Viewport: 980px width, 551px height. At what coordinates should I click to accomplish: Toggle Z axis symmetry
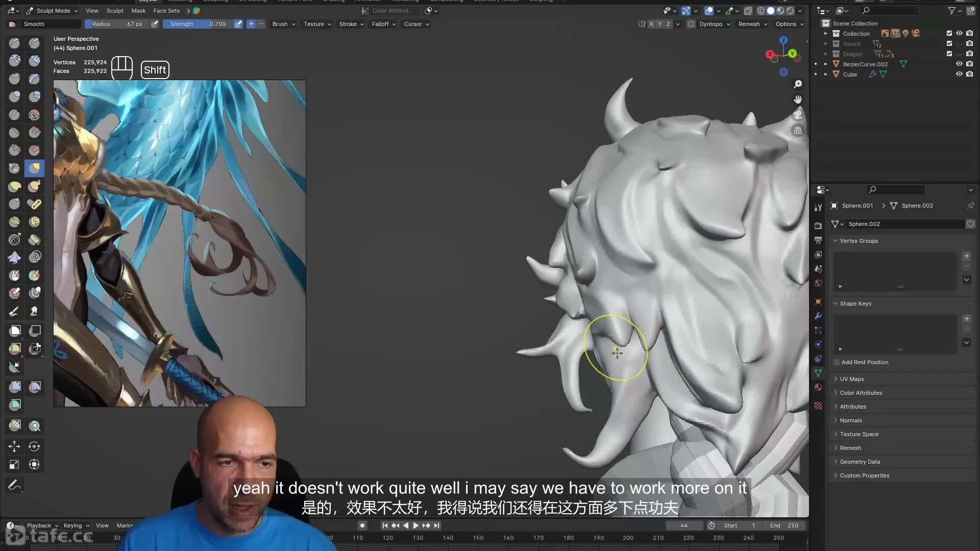point(668,24)
